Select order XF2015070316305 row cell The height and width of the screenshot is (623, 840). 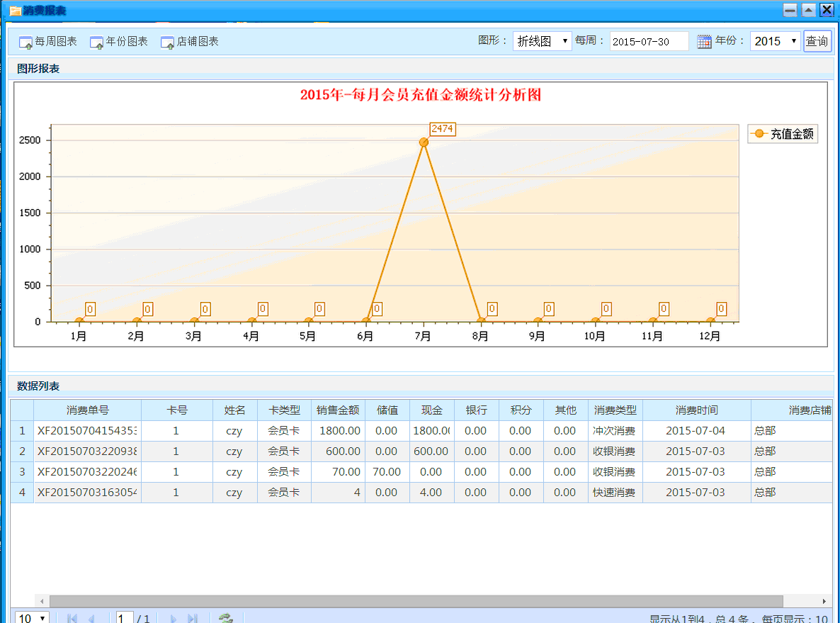[87, 492]
